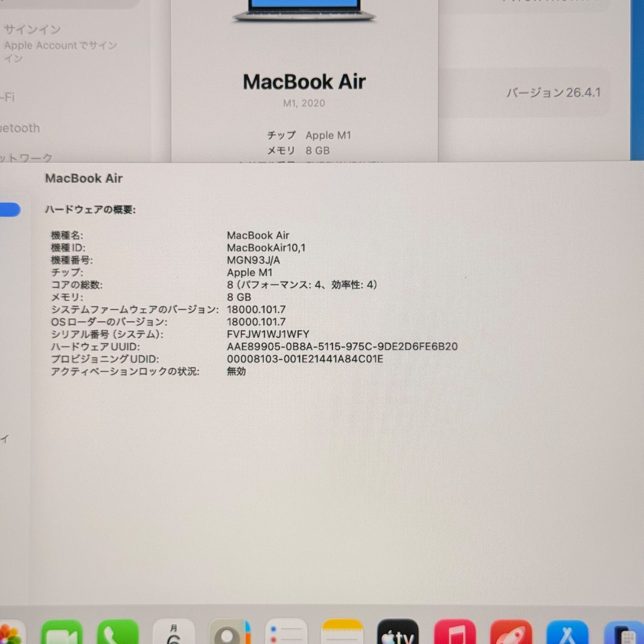Click the large MacBook Air title
Viewport: 644px width, 644px height.
pos(304,82)
